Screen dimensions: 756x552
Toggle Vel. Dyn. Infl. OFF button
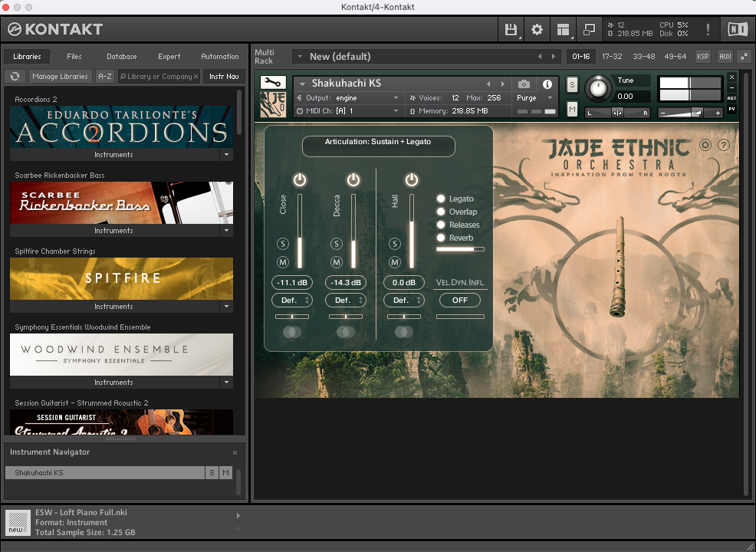(460, 301)
